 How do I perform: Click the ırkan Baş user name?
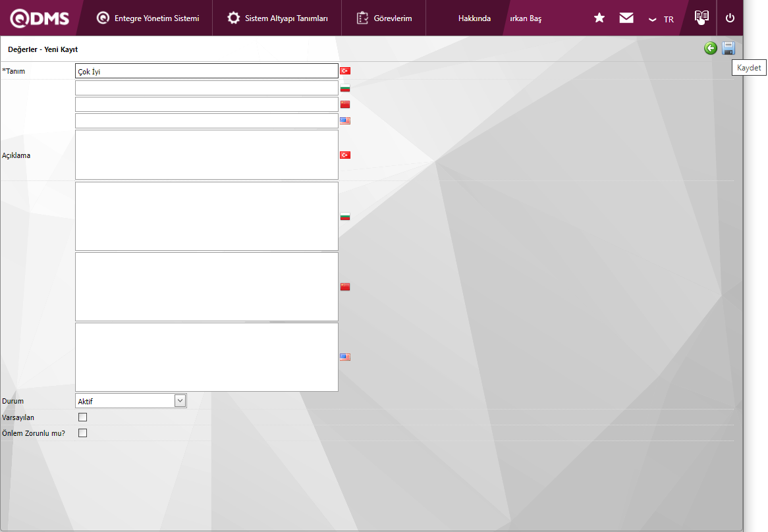(526, 18)
